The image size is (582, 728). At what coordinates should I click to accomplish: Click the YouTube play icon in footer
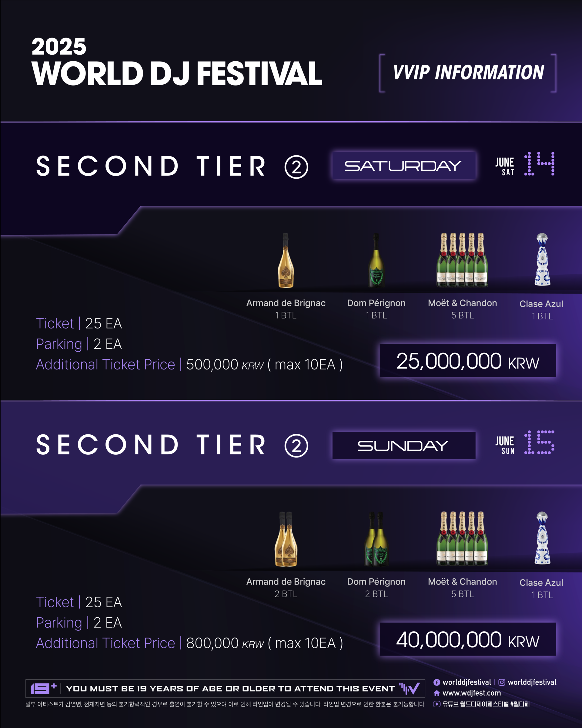point(436,704)
